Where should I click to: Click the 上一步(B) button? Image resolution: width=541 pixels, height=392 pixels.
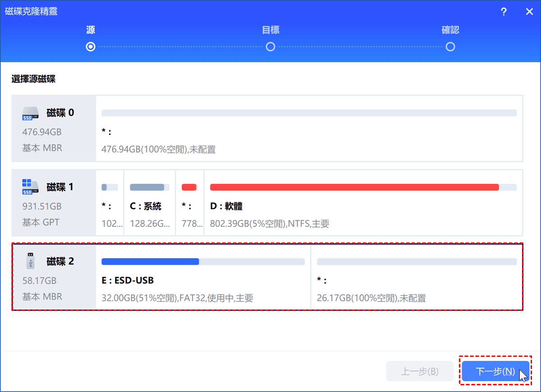click(x=419, y=371)
